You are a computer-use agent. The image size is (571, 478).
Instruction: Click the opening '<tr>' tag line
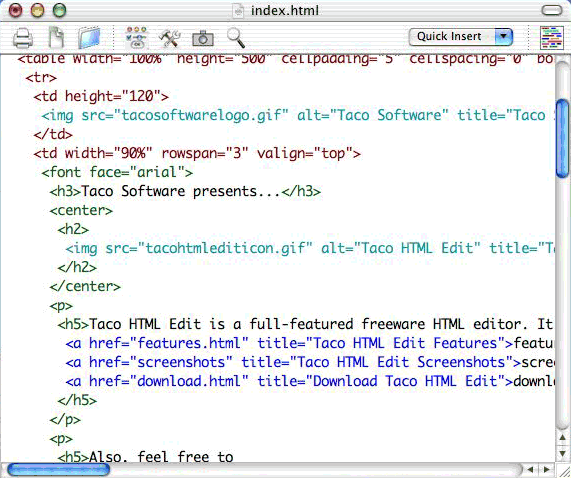pos(41,78)
